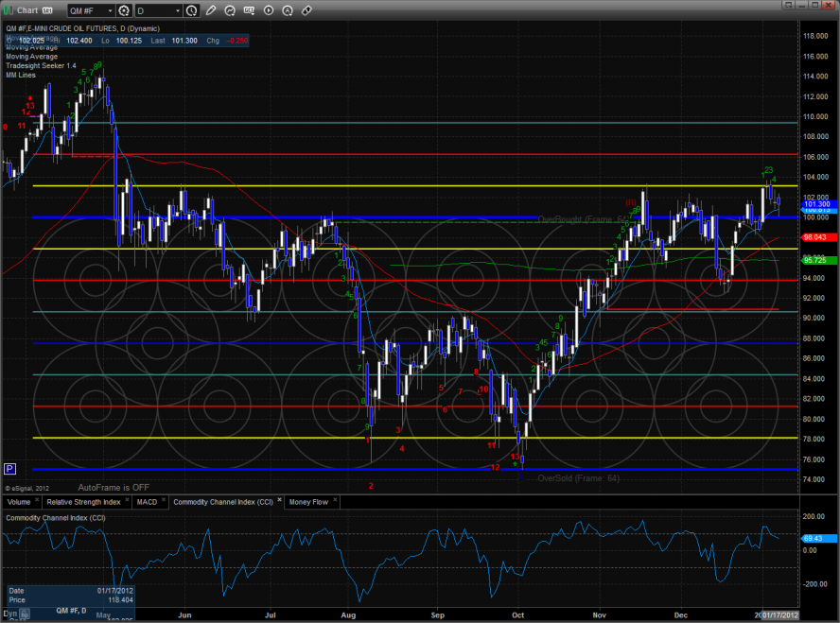Click the AutoFrame is OFF text
The height and width of the screenshot is (623, 840).
pyautogui.click(x=114, y=488)
